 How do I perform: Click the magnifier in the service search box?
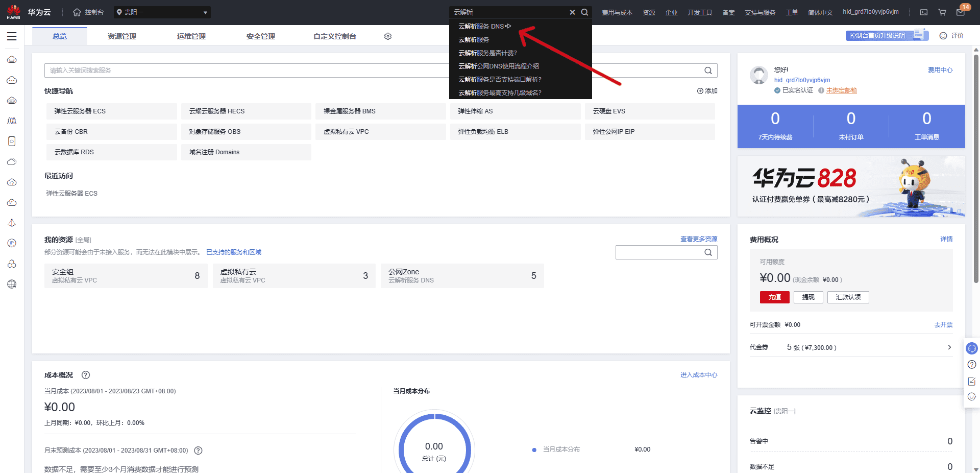click(708, 70)
